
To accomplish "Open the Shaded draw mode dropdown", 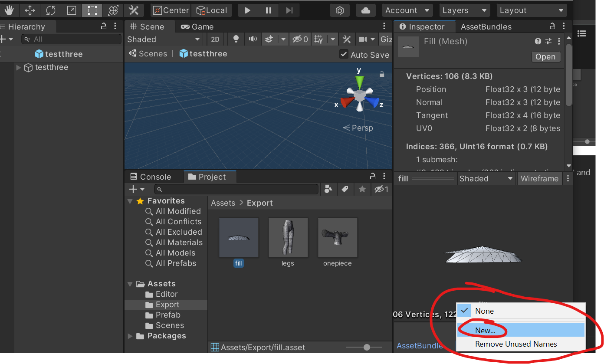I will point(164,39).
